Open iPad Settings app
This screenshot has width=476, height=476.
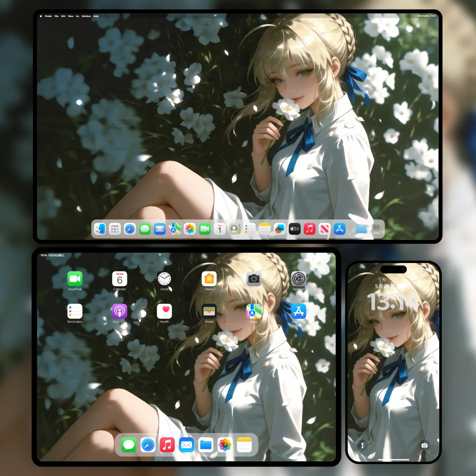point(299,279)
